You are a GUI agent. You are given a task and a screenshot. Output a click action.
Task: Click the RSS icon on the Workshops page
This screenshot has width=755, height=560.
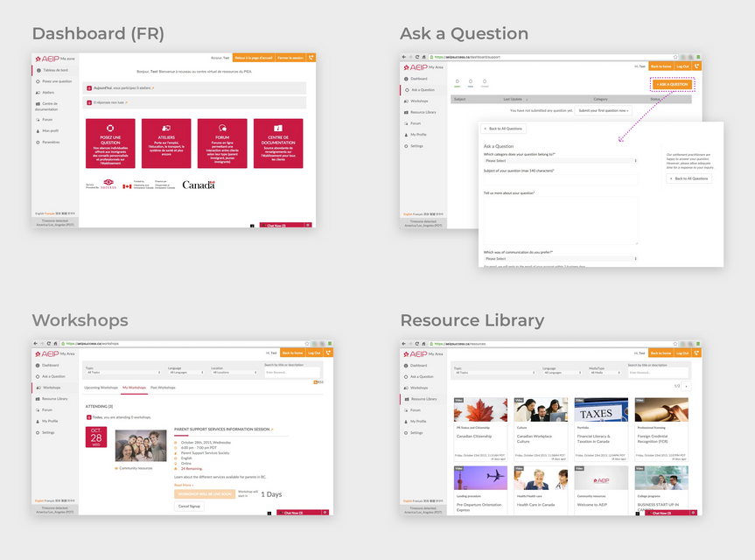coord(318,381)
